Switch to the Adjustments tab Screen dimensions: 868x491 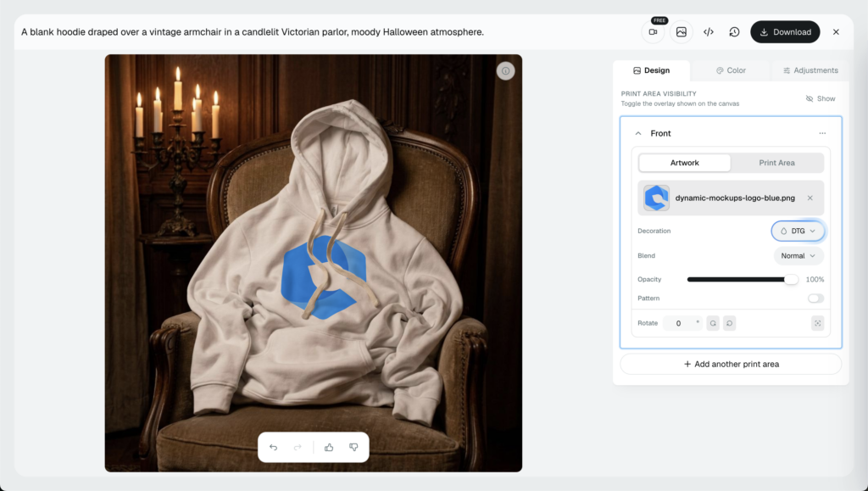tap(810, 70)
